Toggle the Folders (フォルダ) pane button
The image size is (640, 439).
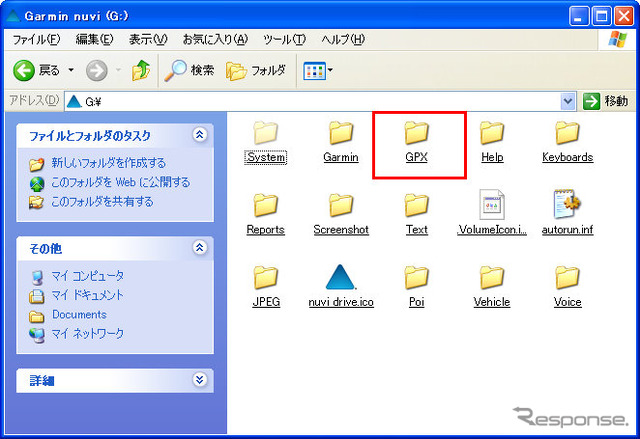click(256, 71)
